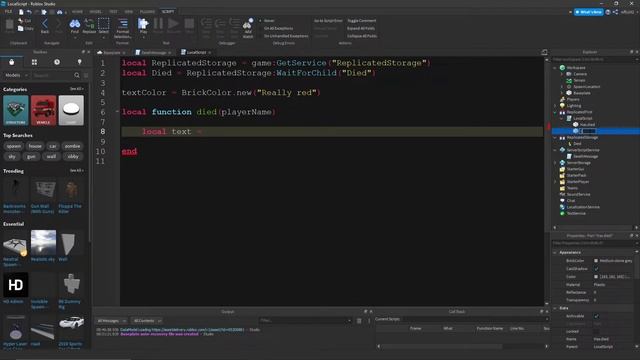
Task: Collapse the ReplicatedStorage tree node
Action: click(555, 138)
